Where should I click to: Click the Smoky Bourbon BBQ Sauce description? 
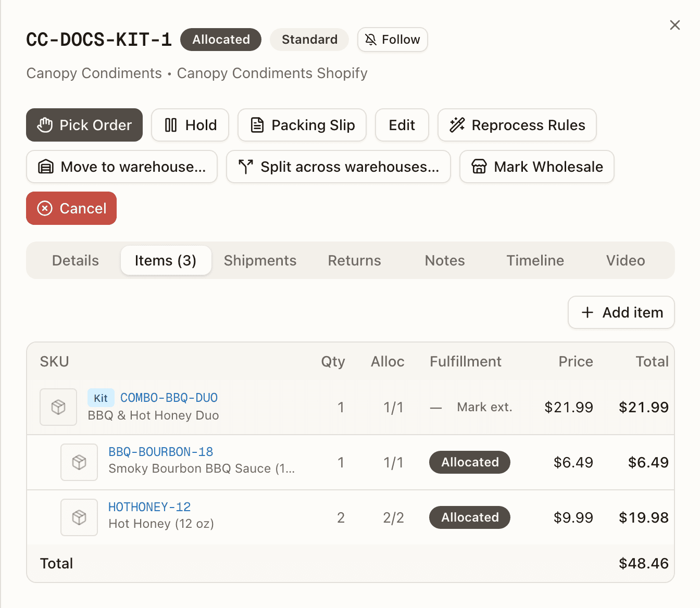(x=202, y=468)
